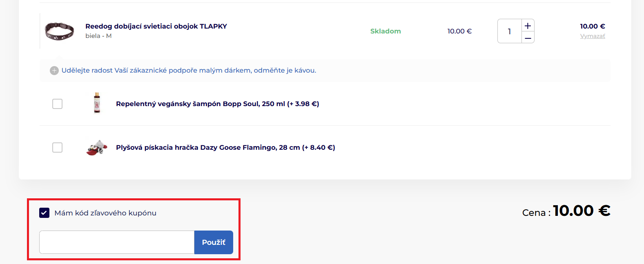Decrease collar quantity with minus button
Screen dimensions: 644x264
pos(528,38)
